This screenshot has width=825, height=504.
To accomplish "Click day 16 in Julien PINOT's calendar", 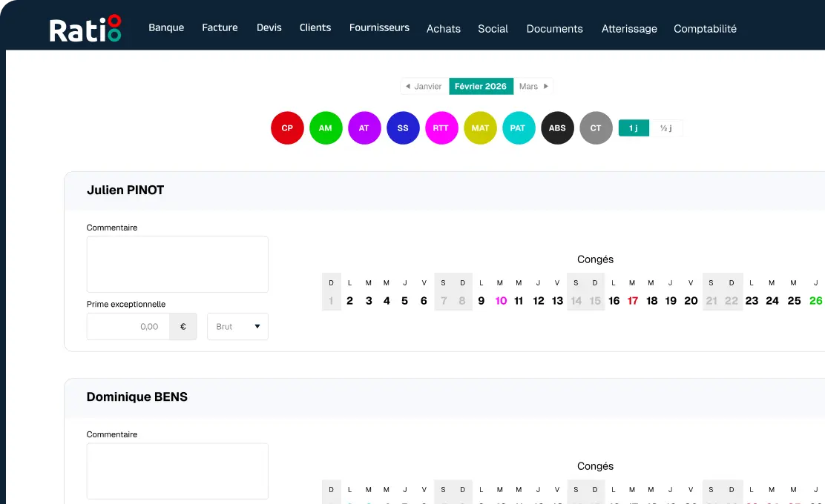I will [614, 301].
